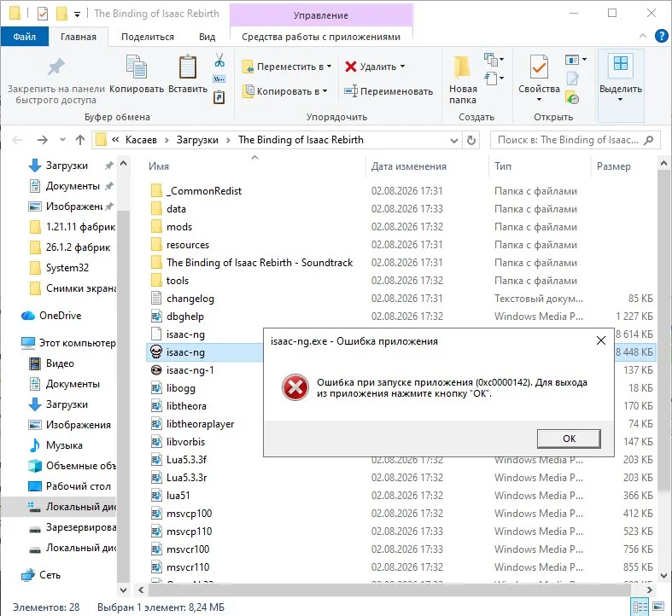Select the msvcp110 file
This screenshot has height=616, width=672.
pyautogui.click(x=189, y=532)
